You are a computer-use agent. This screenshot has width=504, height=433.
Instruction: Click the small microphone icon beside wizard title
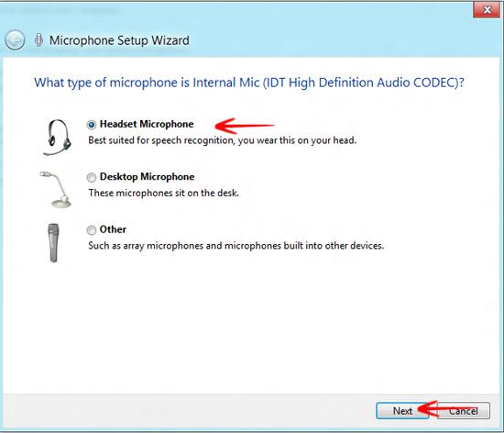[x=38, y=39]
